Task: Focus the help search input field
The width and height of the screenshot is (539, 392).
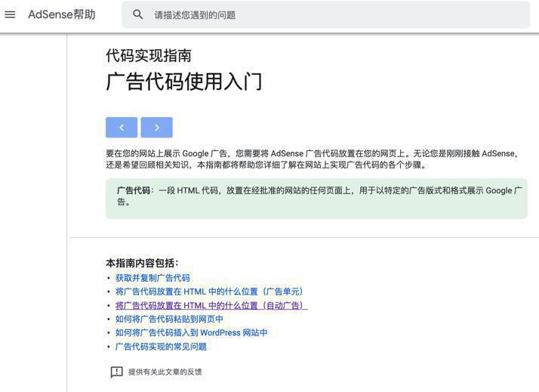Action: tap(326, 15)
